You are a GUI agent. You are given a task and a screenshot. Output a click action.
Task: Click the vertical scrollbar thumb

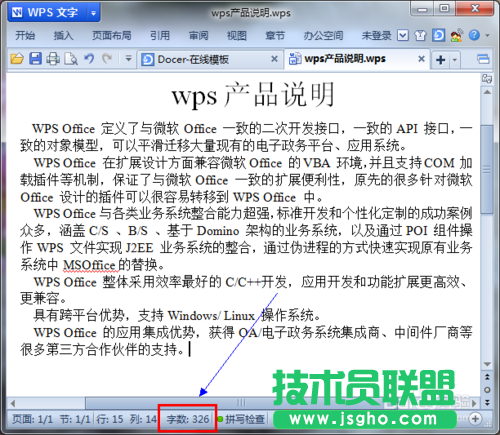pos(487,169)
